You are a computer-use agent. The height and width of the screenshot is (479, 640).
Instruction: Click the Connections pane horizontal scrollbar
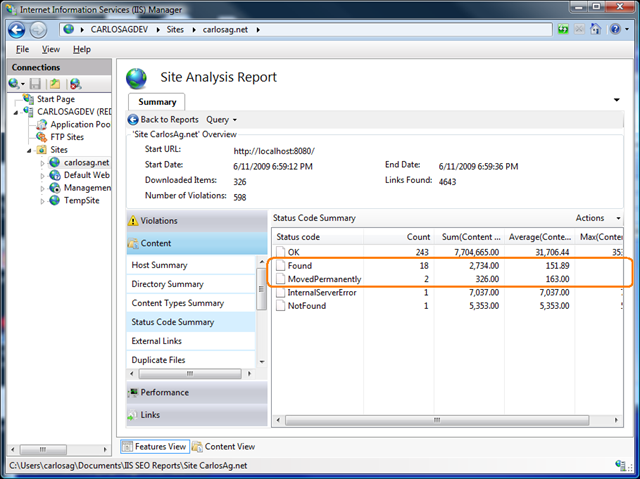pos(43,450)
